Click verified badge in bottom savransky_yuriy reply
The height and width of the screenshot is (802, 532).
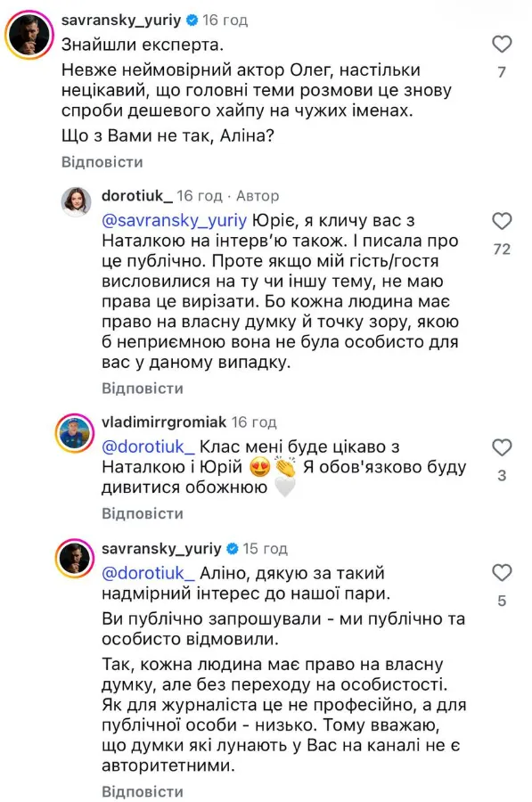click(x=233, y=549)
